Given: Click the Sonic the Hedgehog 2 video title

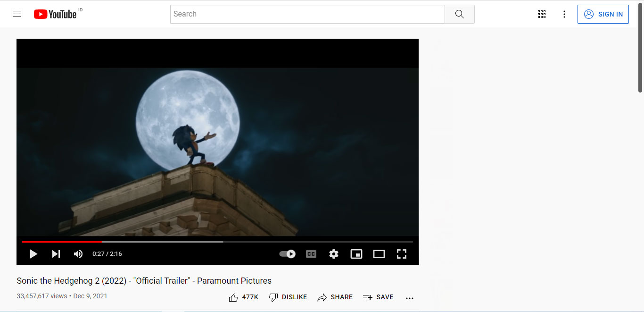Looking at the screenshot, I should 144,281.
